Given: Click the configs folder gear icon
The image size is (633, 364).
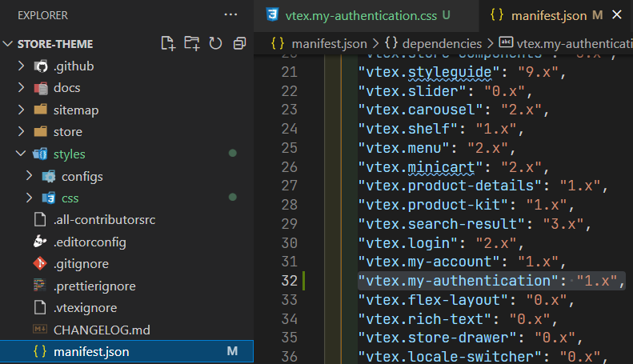Looking at the screenshot, I should coord(49,176).
